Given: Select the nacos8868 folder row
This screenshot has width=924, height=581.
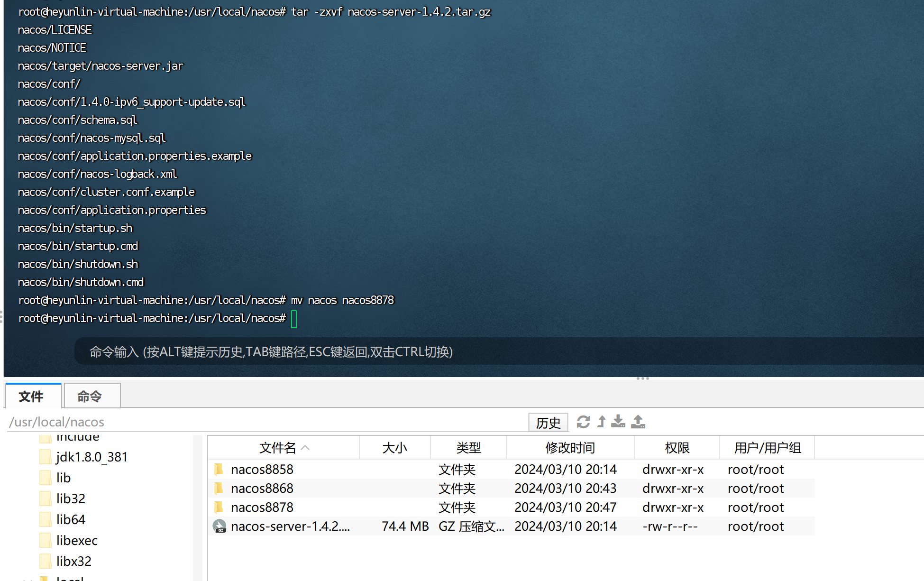Looking at the screenshot, I should coord(512,489).
